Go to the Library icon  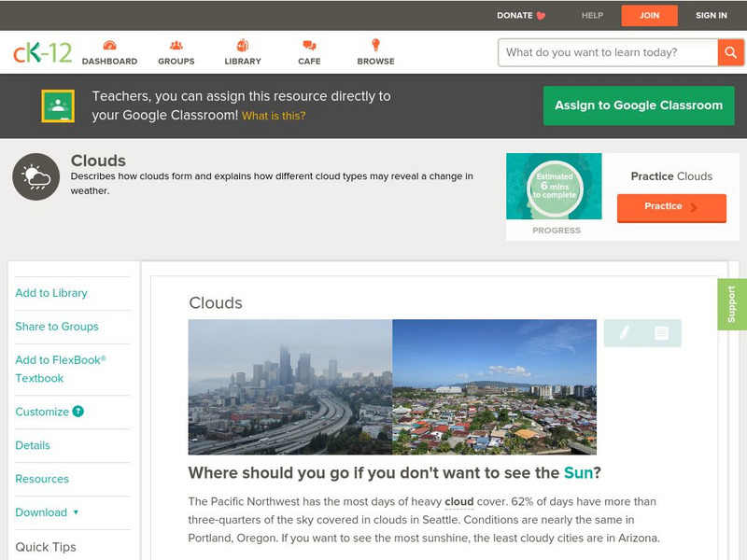click(243, 46)
